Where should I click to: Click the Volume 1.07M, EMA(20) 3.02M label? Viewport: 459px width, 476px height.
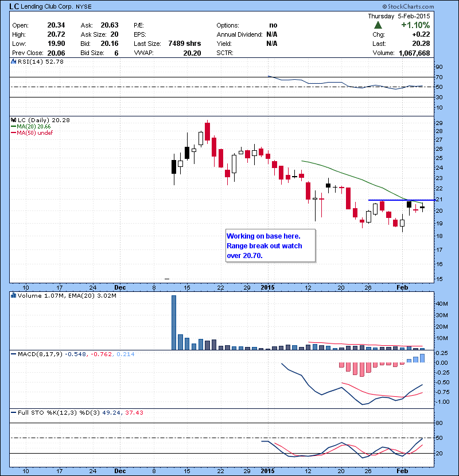pos(67,295)
